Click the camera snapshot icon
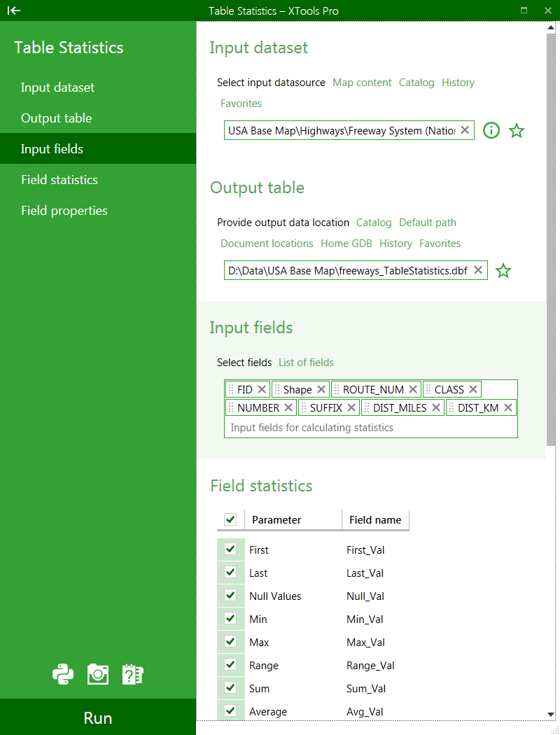 click(98, 675)
